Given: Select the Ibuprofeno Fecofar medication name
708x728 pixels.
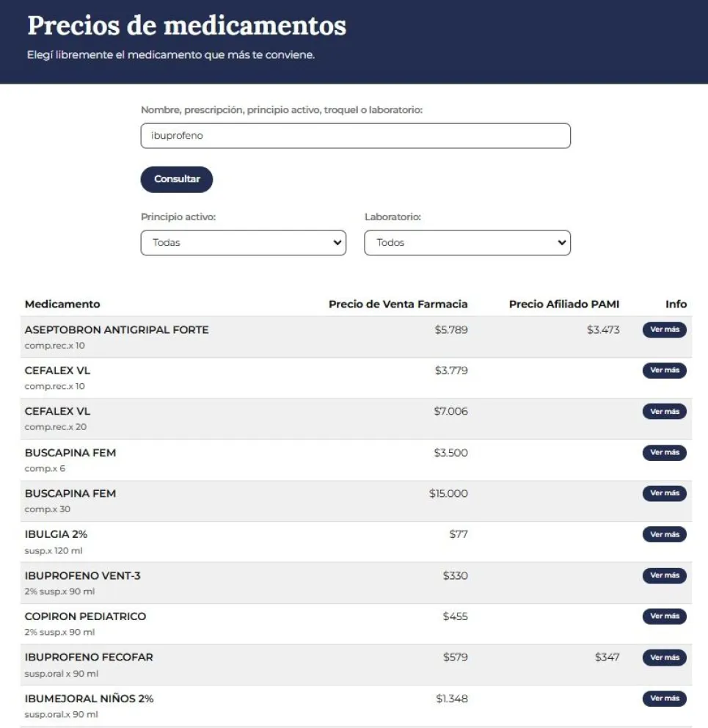Looking at the screenshot, I should coord(89,657).
